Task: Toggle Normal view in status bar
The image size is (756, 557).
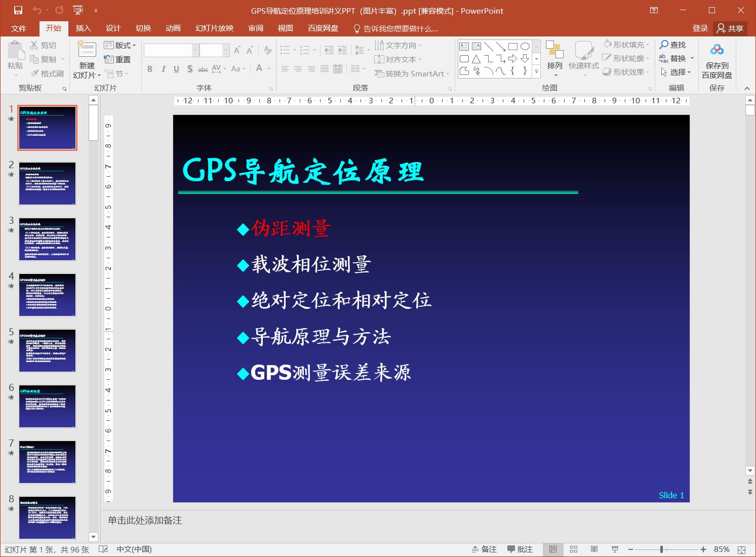Action: 553,549
